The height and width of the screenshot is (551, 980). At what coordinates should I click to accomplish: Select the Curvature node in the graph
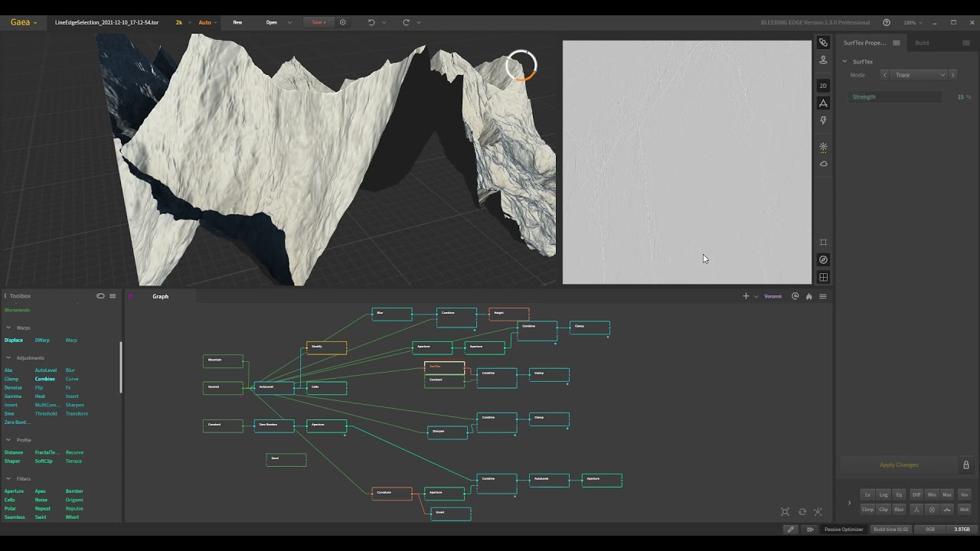point(392,494)
